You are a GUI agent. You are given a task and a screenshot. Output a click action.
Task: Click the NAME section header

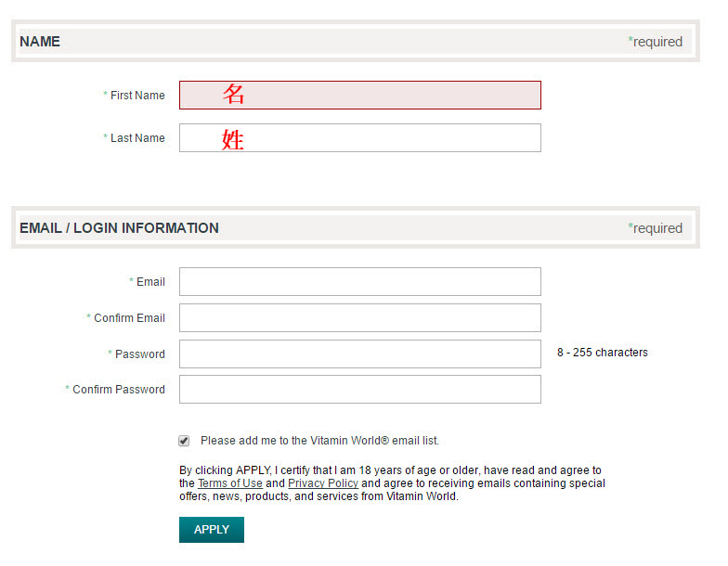click(40, 42)
